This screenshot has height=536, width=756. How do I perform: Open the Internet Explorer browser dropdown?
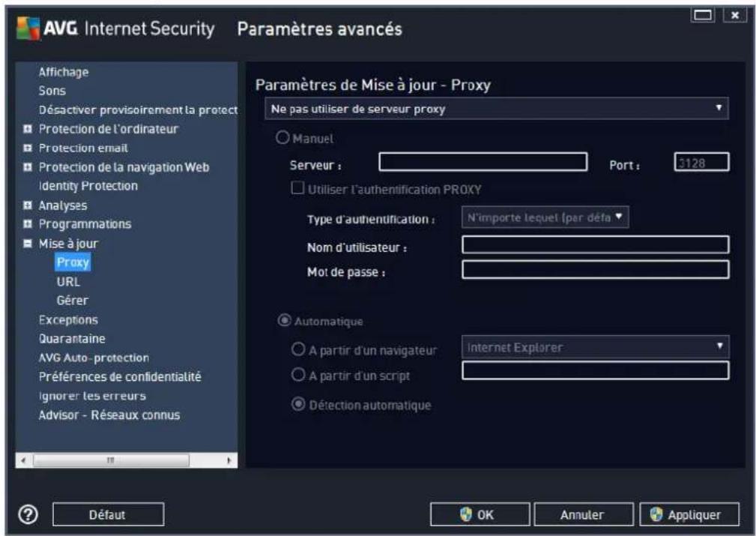click(x=596, y=347)
